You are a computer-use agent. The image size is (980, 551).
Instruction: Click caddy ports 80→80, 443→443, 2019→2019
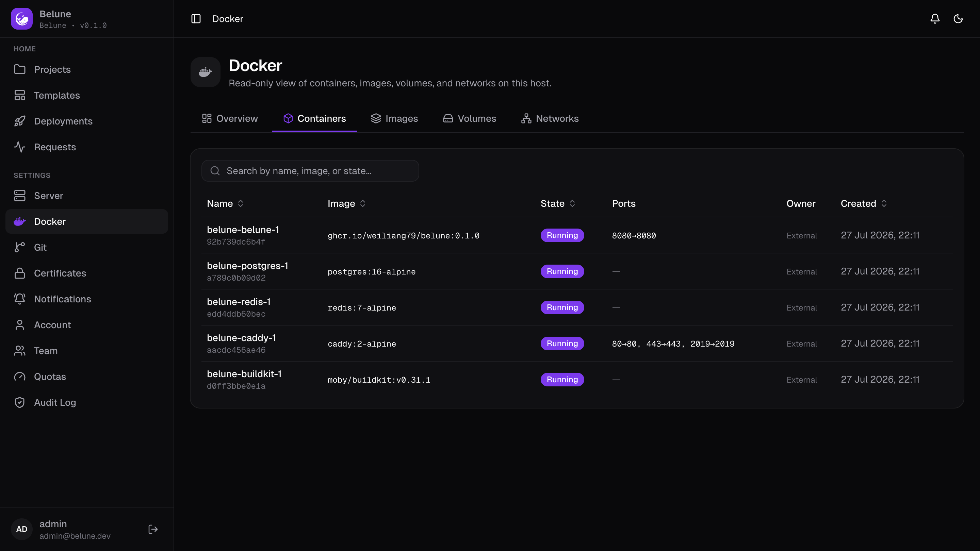click(673, 344)
